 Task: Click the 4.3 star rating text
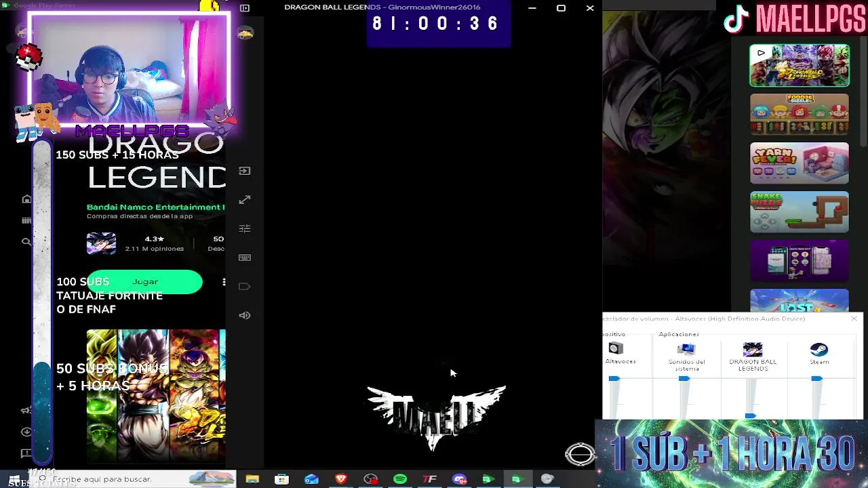[x=154, y=239]
